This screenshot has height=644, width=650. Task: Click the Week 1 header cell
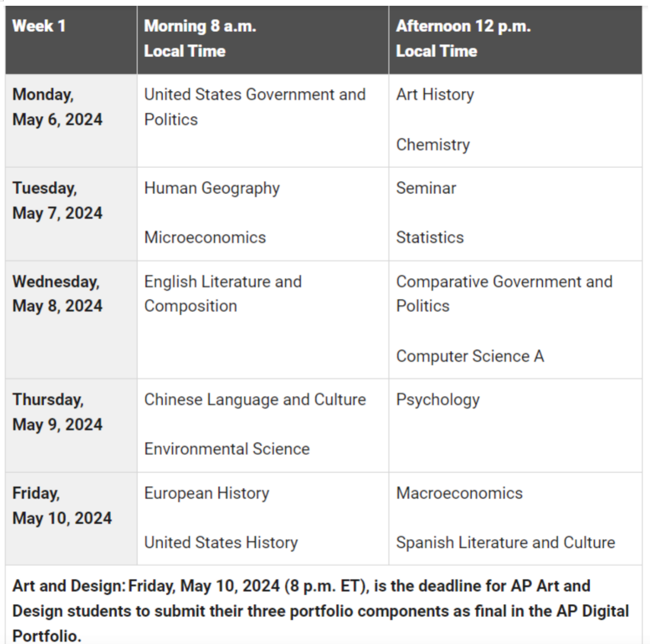[71, 40]
